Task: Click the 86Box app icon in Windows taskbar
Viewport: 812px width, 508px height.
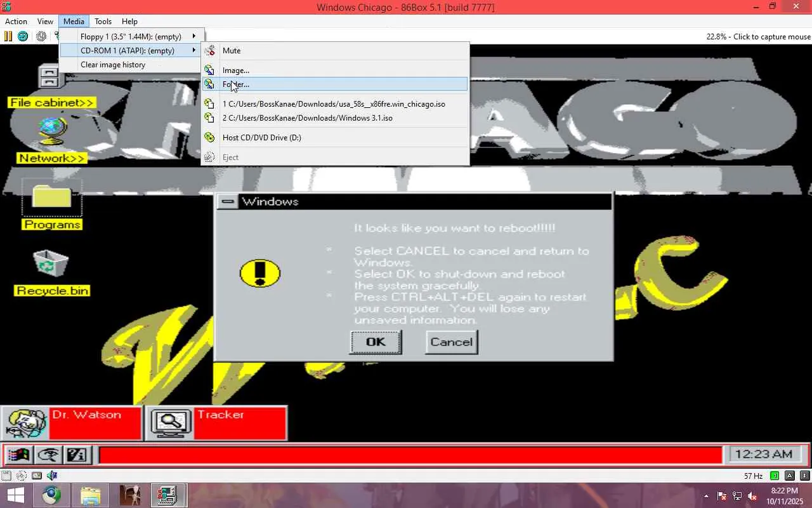Action: 168,495
